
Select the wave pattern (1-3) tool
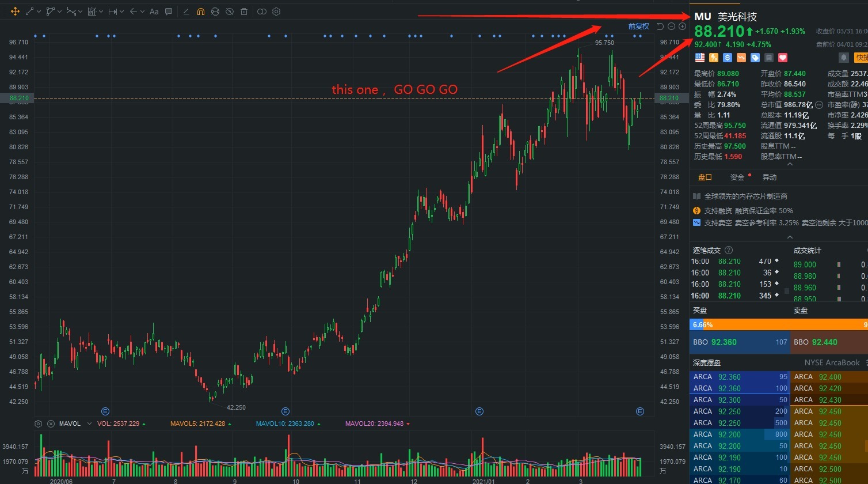(71, 12)
